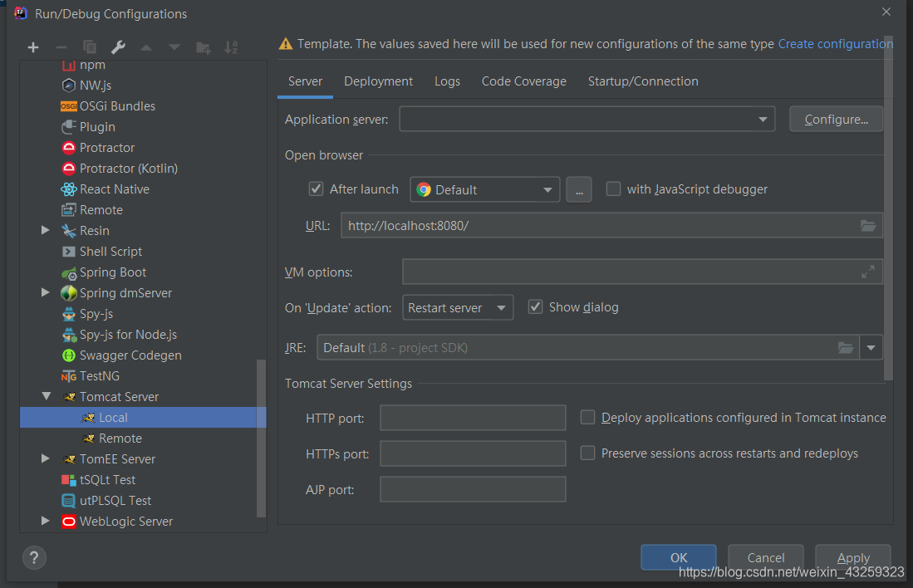This screenshot has width=913, height=588.
Task: Open the Application server dropdown
Action: [587, 120]
